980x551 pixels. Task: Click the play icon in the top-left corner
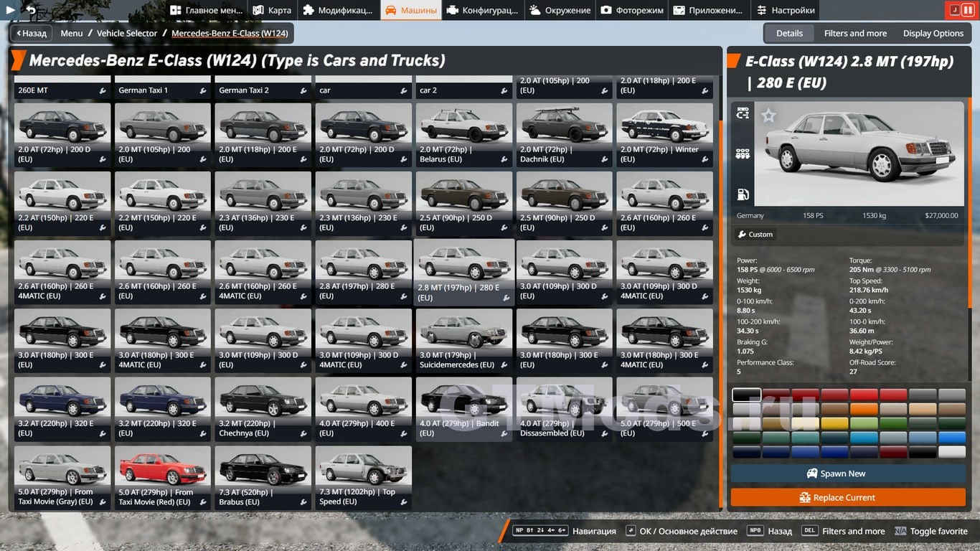pos(10,10)
